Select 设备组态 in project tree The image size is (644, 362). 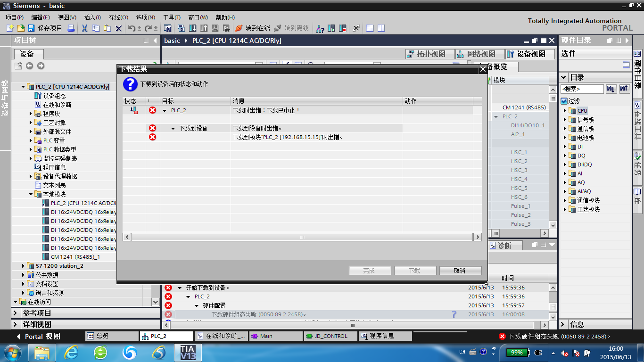pyautogui.click(x=55, y=96)
